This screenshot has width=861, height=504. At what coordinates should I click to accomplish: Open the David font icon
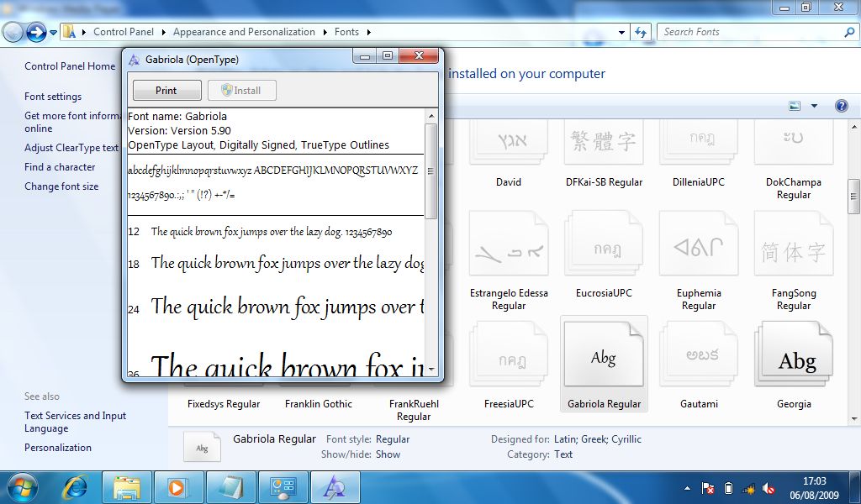[x=509, y=143]
